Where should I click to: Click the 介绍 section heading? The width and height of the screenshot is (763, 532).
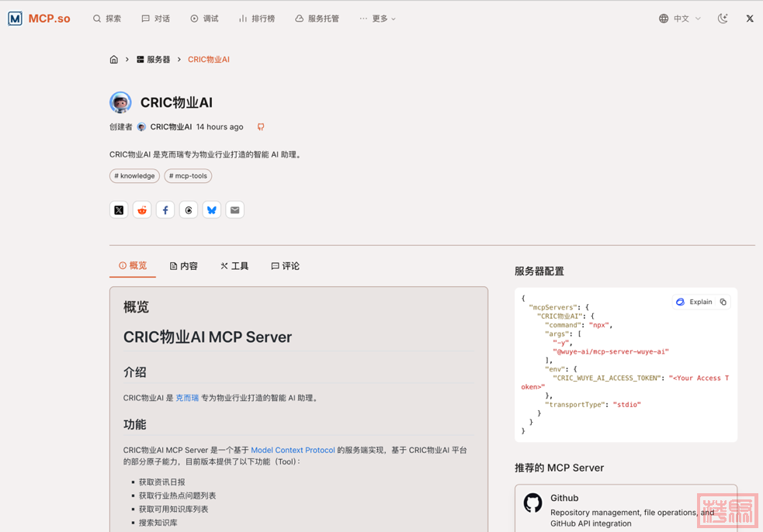coord(135,372)
